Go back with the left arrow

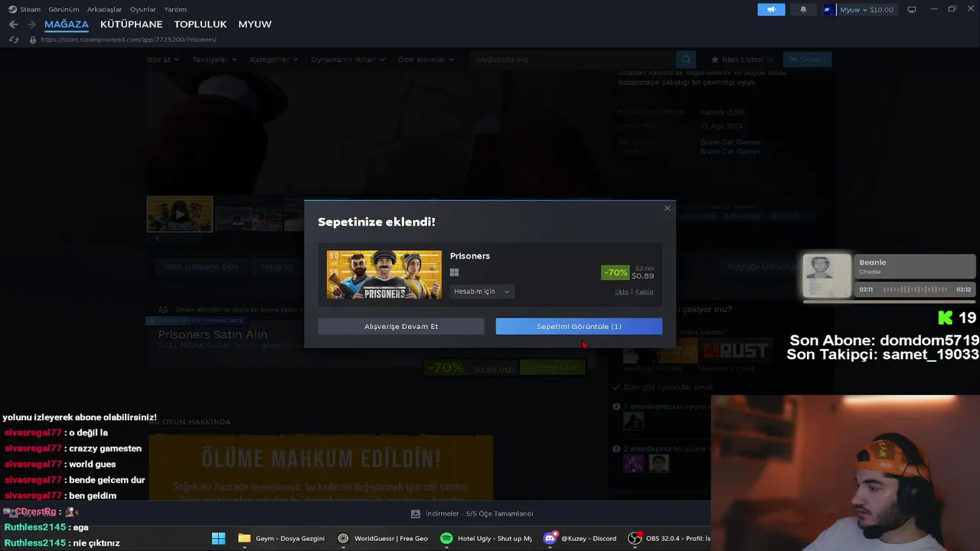coord(13,24)
